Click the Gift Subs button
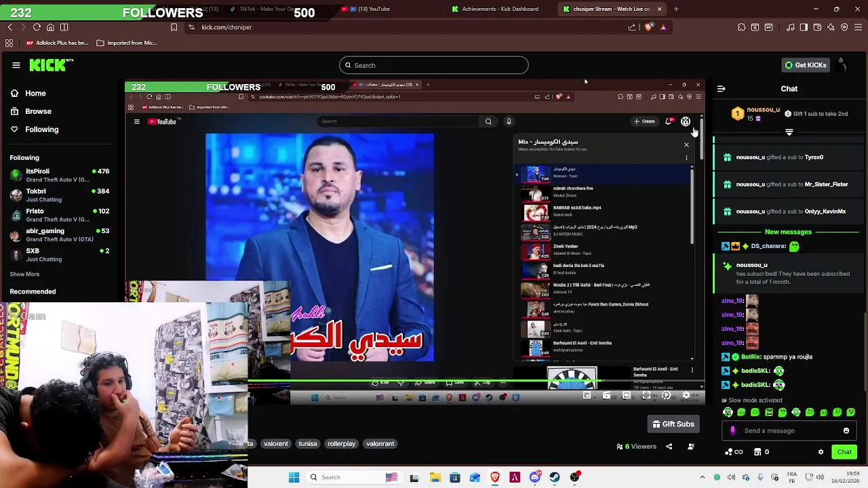This screenshot has width=868, height=488. point(673,424)
